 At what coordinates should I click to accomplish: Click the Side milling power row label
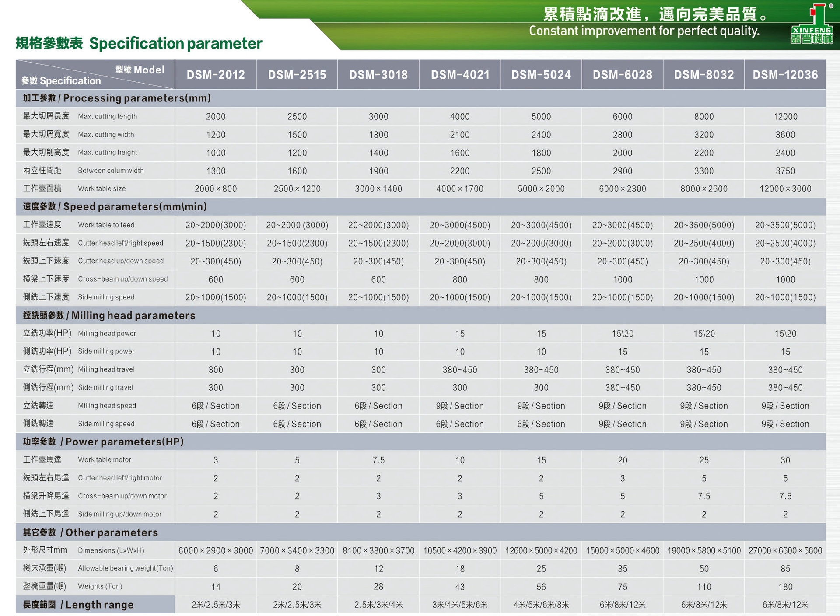pos(106,352)
